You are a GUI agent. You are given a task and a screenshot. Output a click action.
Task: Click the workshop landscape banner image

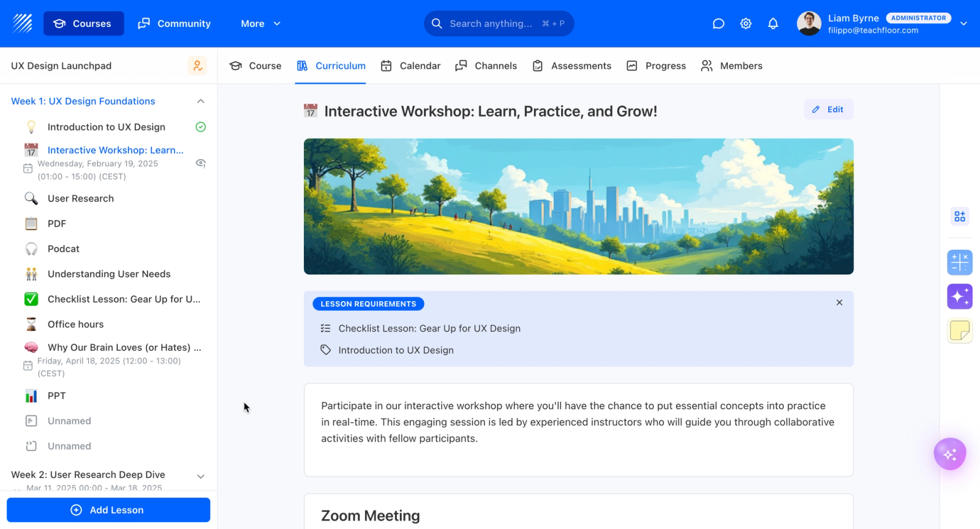[579, 206]
